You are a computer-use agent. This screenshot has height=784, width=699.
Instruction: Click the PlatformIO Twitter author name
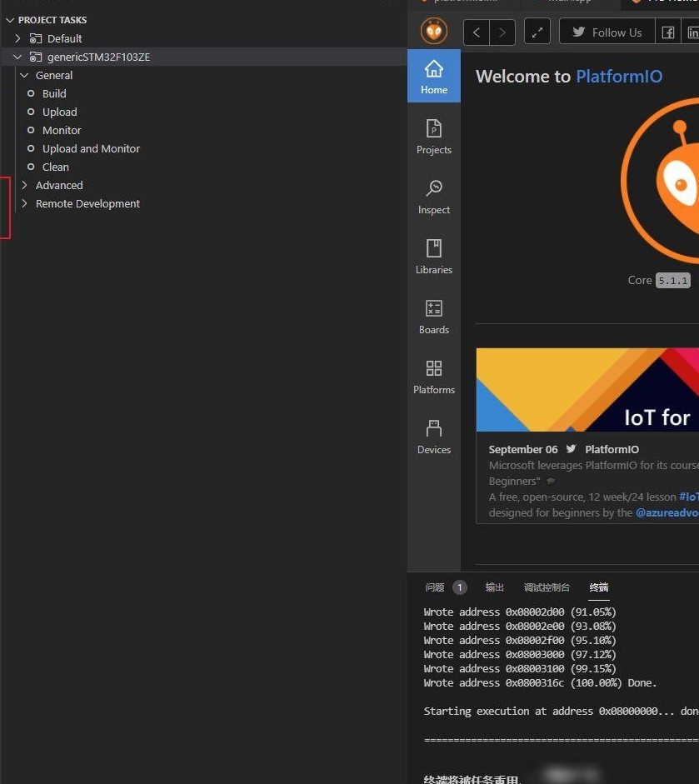click(x=612, y=450)
